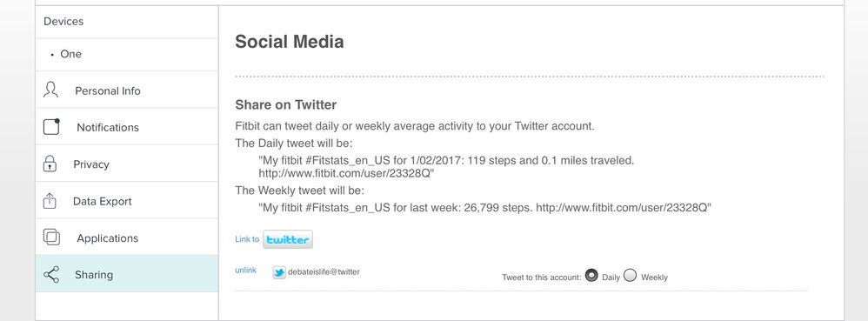The width and height of the screenshot is (868, 321).
Task: Select the Daily tweet radio button
Action: [x=591, y=275]
